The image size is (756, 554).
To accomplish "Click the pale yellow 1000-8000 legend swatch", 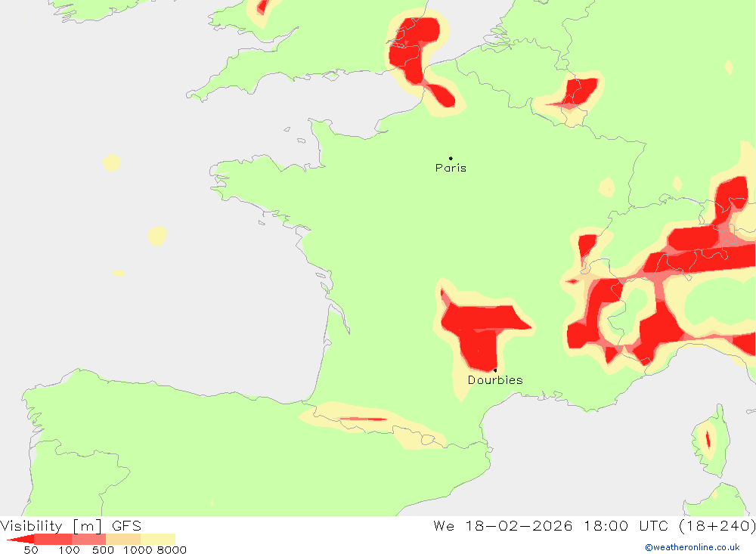I will 158,539.
